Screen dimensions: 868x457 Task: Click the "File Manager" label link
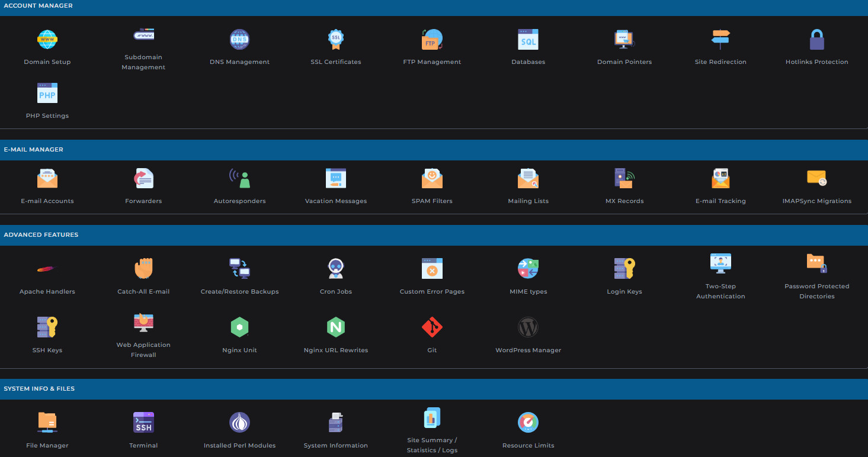pos(47,446)
